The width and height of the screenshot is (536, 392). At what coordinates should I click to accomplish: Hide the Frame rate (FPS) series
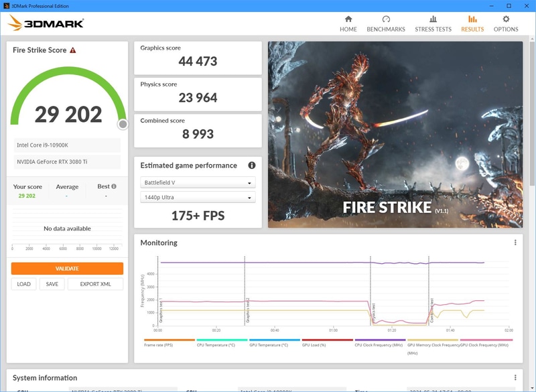(x=159, y=343)
